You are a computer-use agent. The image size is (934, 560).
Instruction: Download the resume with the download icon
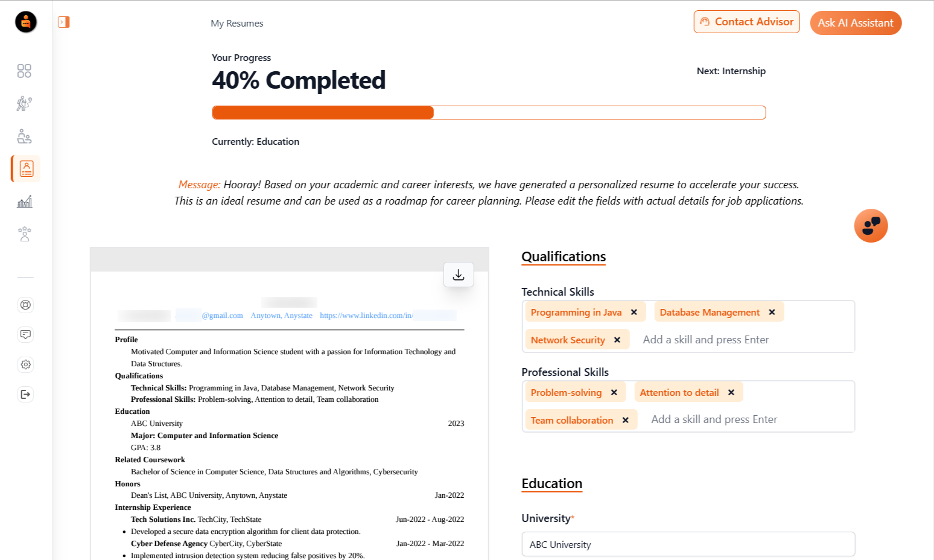tap(459, 275)
